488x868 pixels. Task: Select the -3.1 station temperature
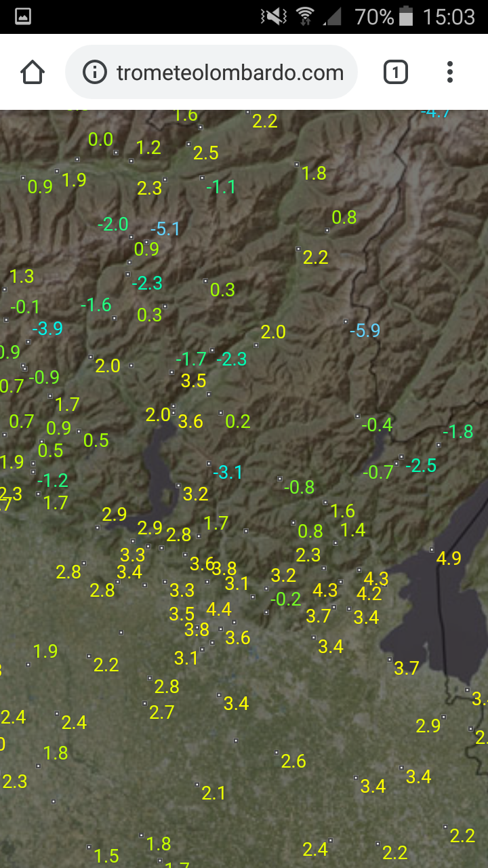[x=228, y=472]
